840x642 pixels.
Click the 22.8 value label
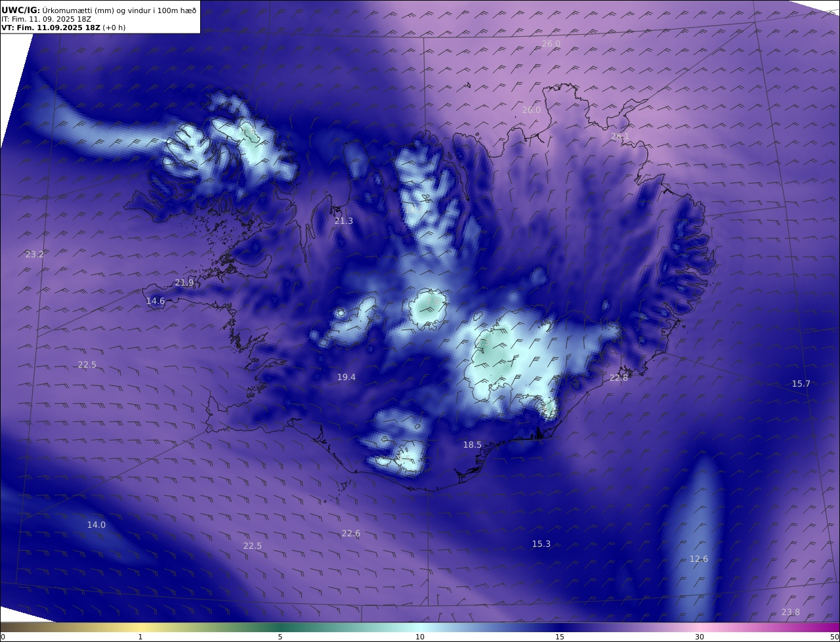click(x=618, y=378)
